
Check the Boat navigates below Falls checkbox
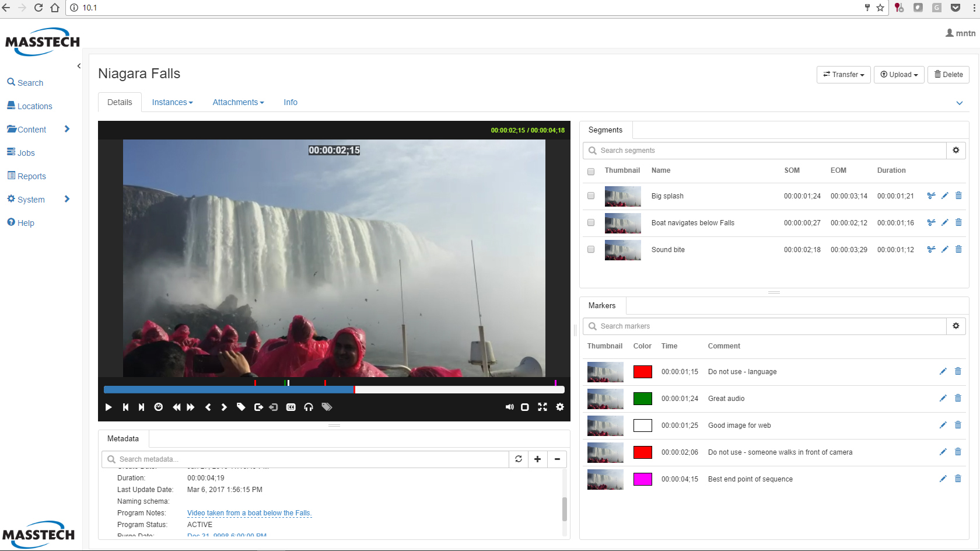click(591, 223)
